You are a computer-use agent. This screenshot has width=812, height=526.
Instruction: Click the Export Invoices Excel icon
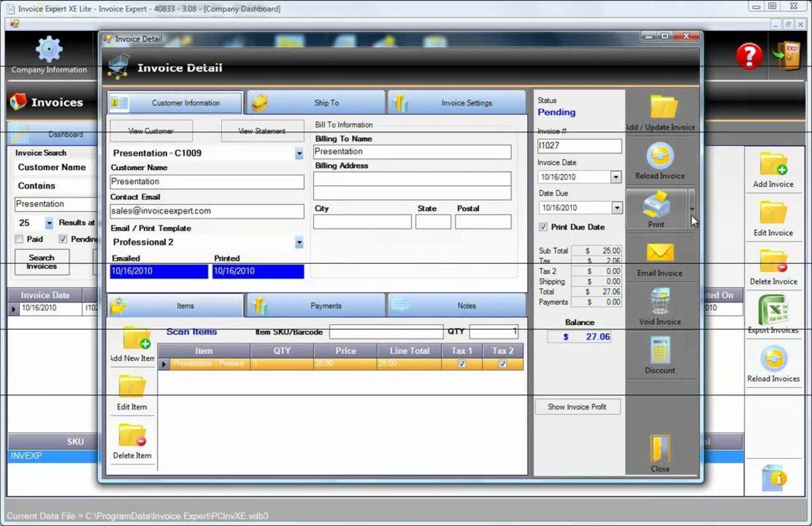(773, 311)
